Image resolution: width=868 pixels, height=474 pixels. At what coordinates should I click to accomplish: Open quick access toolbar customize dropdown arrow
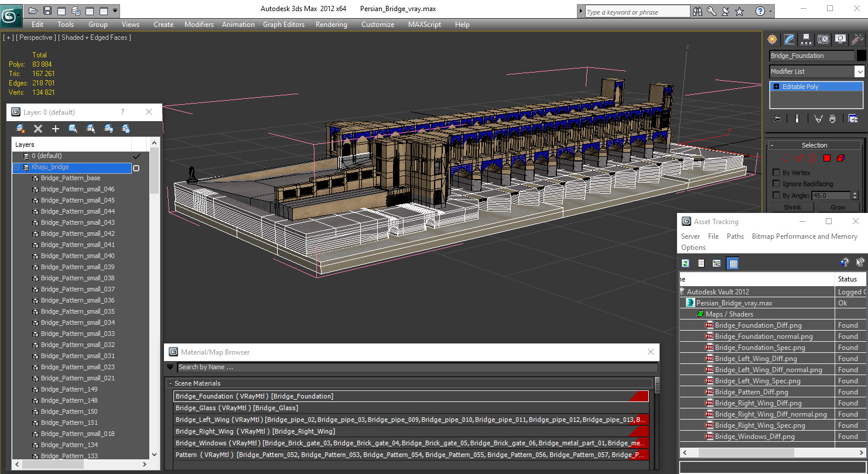pos(115,11)
